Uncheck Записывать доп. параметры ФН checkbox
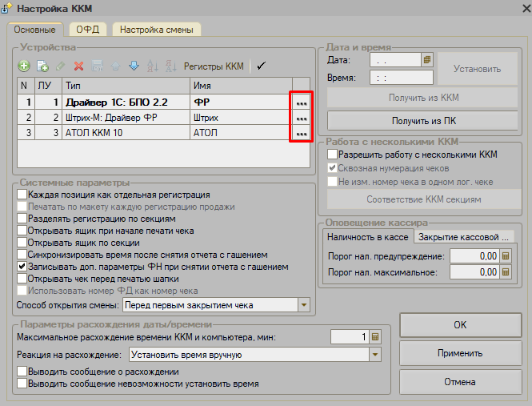Viewport: 532px width, 406px height. [x=22, y=267]
